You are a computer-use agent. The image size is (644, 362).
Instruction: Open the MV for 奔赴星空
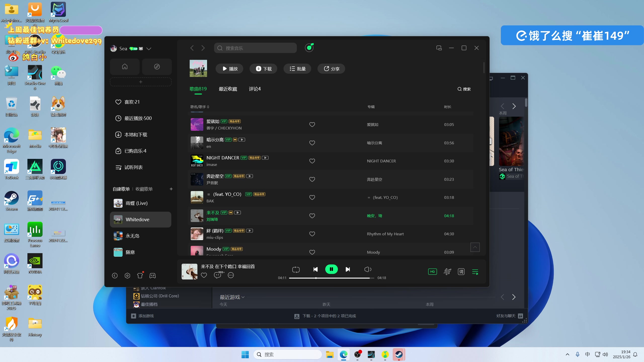(250, 176)
